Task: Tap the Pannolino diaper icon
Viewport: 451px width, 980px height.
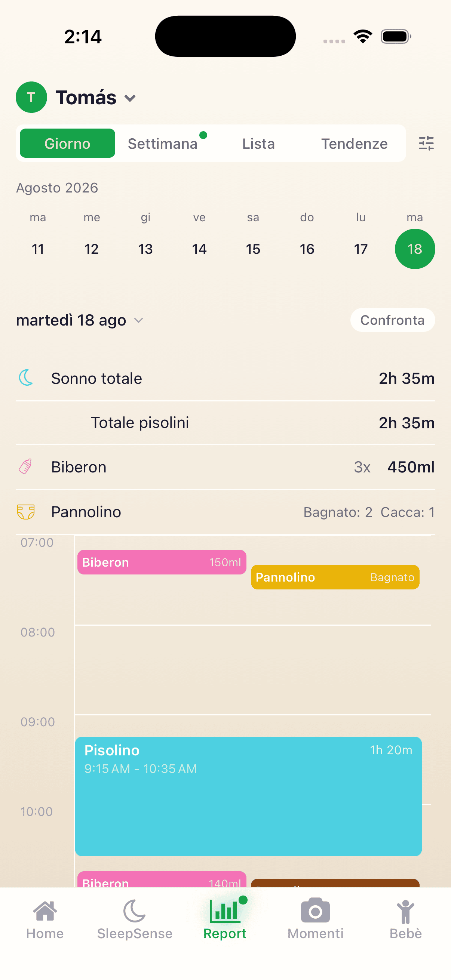Action: click(x=26, y=512)
